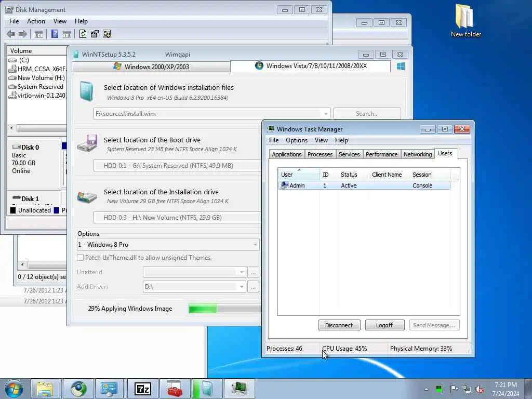Click the Refresh icon in Disk Management toolbar

pos(83,34)
